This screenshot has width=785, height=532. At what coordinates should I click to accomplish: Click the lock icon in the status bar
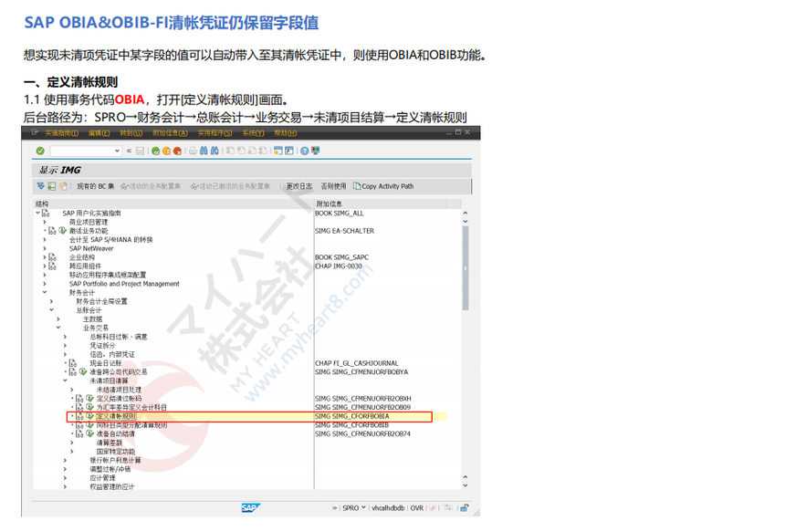[465, 507]
